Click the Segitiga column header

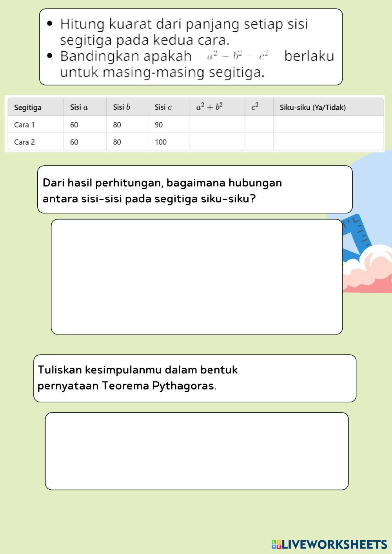(28, 107)
